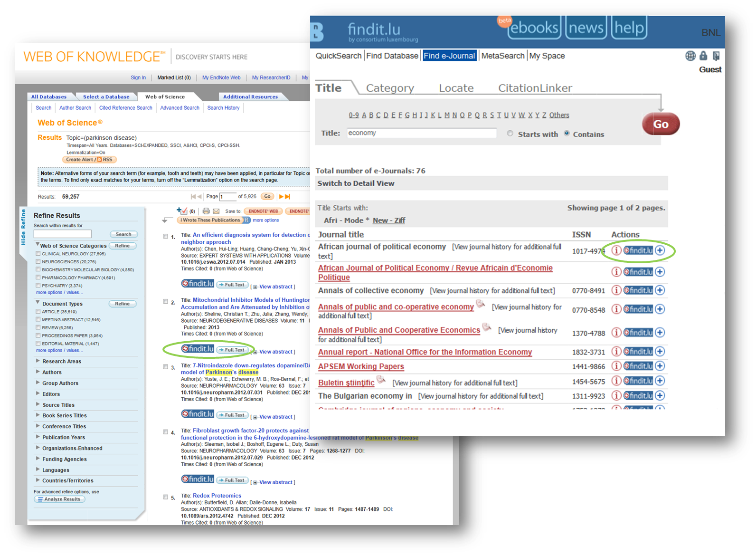Check the Article document type box
This screenshot has width=756, height=556.
pos(38,311)
